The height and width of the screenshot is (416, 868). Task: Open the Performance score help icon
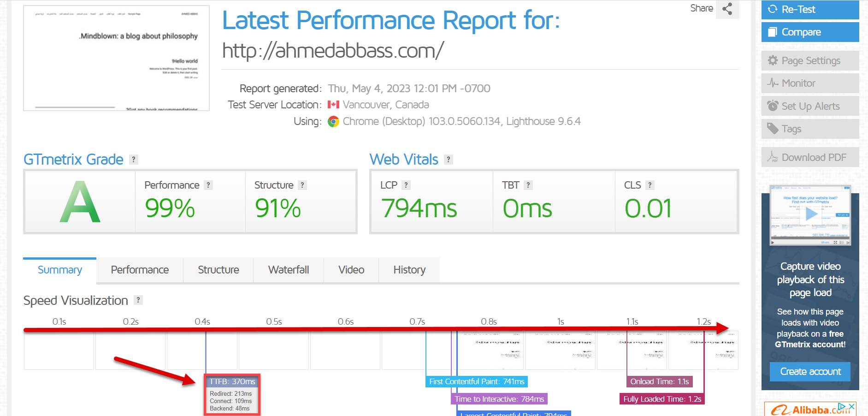click(208, 185)
